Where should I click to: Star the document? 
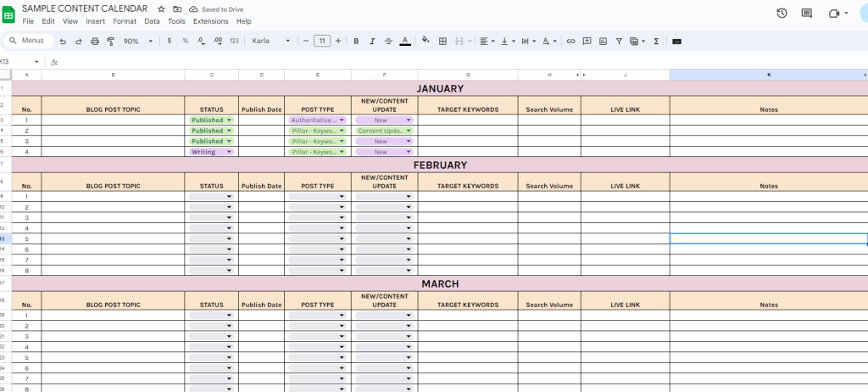pyautogui.click(x=161, y=8)
